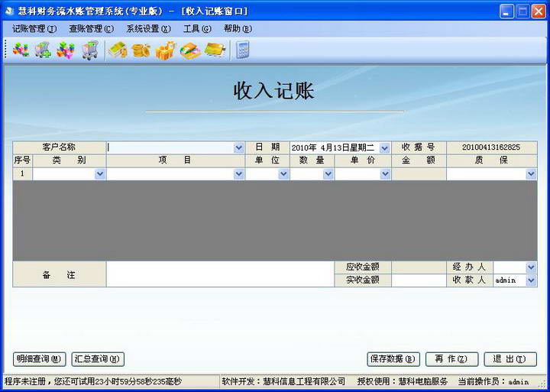The width and height of the screenshot is (550, 392).
Task: Click the 应收金额 value field
Action: (x=419, y=267)
